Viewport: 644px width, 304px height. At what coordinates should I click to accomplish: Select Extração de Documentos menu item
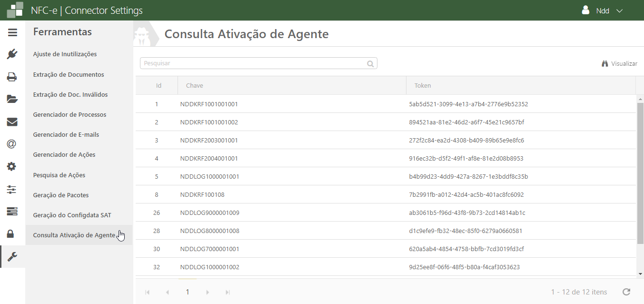coord(69,75)
